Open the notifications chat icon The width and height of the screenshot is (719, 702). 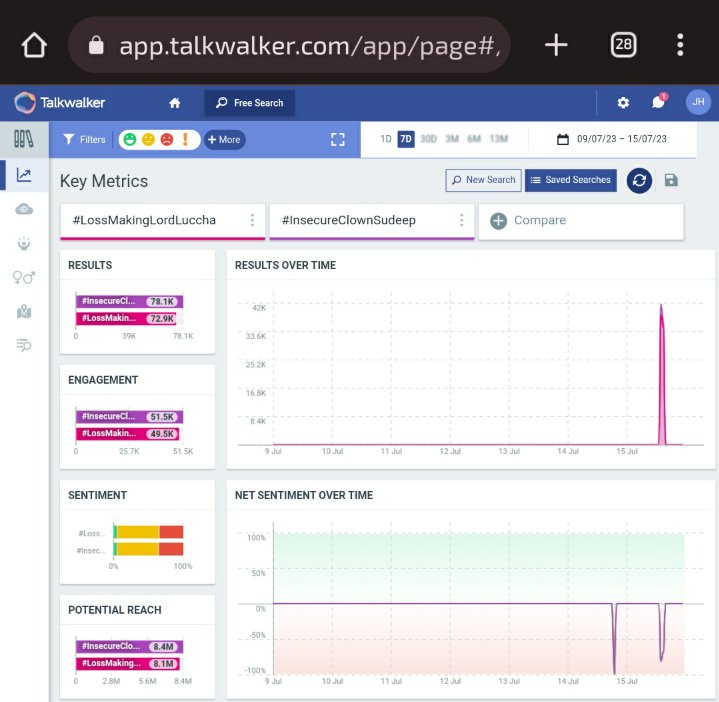click(x=659, y=101)
